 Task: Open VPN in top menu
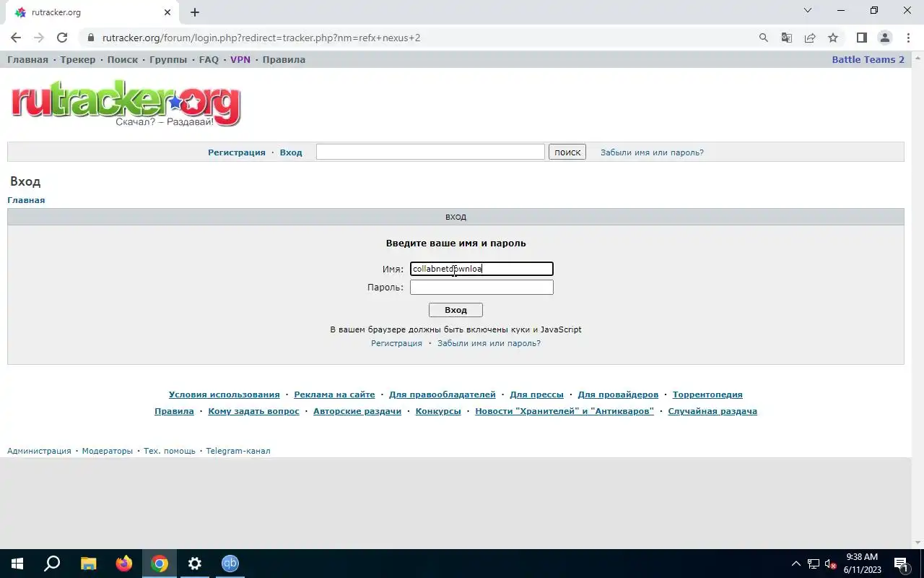pyautogui.click(x=240, y=59)
